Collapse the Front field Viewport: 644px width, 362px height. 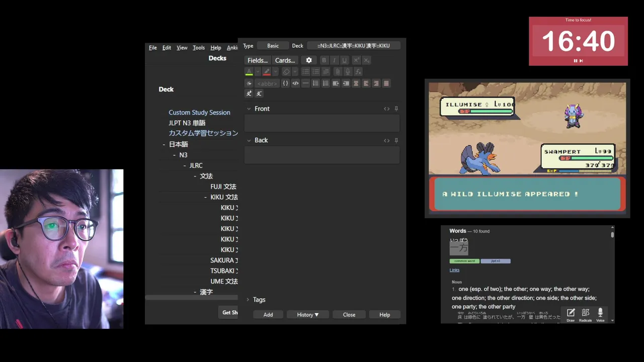click(249, 109)
